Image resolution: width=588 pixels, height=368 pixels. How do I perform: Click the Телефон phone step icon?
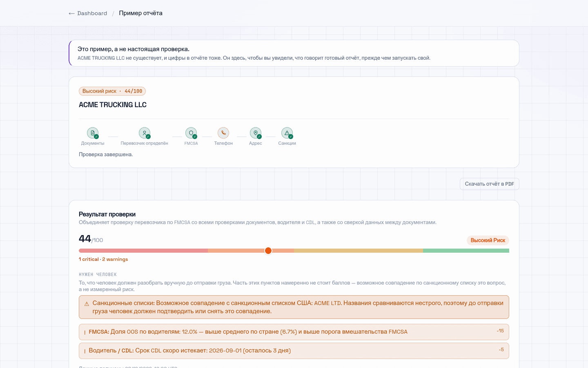click(223, 133)
